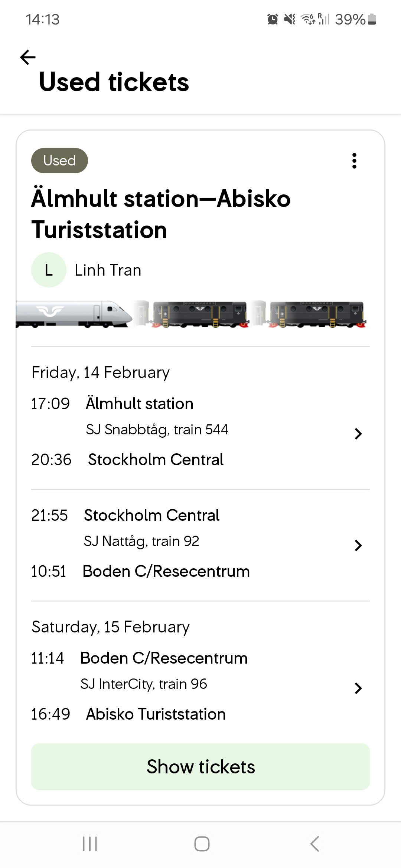Viewport: 401px width, 868px height.
Task: Expand SJ InterCity train 96 leg chevron
Action: tap(358, 688)
